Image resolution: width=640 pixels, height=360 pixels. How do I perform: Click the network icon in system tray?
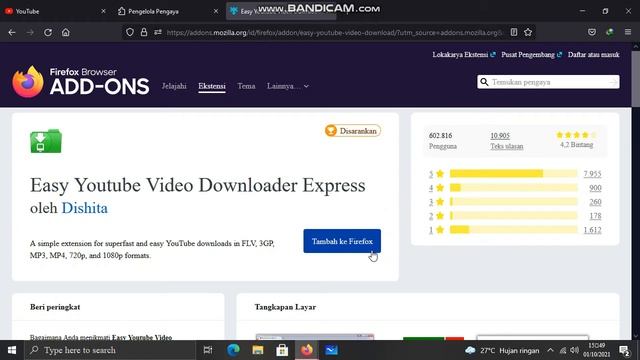point(563,350)
